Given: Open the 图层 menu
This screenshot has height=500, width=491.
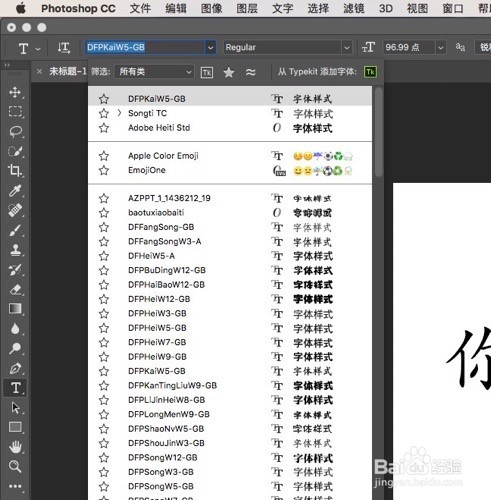Looking at the screenshot, I should (x=247, y=8).
